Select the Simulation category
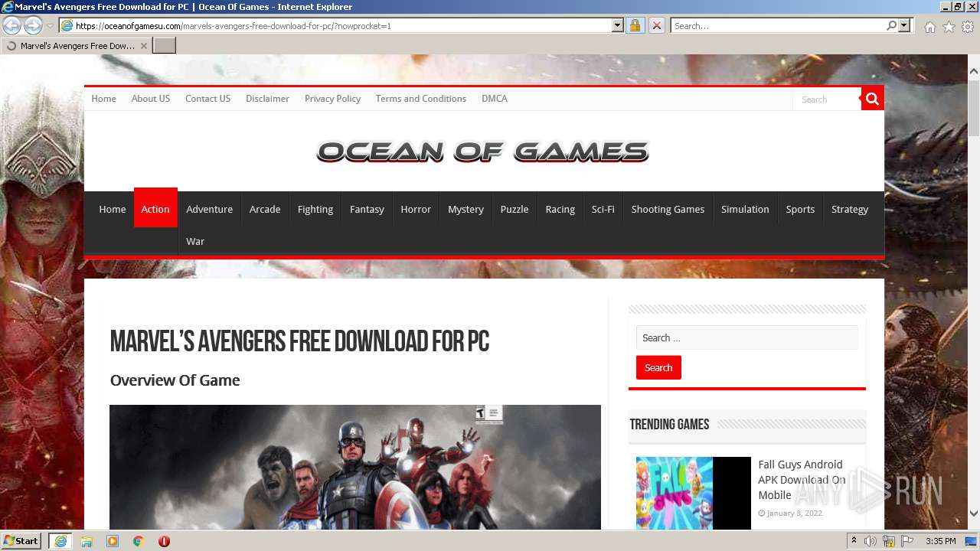The height and width of the screenshot is (551, 980). (745, 209)
